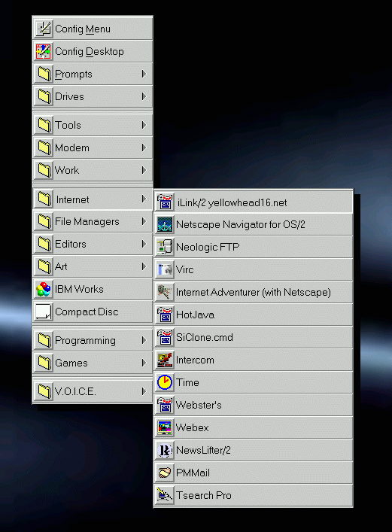Select the Art menu entry

pos(93,266)
